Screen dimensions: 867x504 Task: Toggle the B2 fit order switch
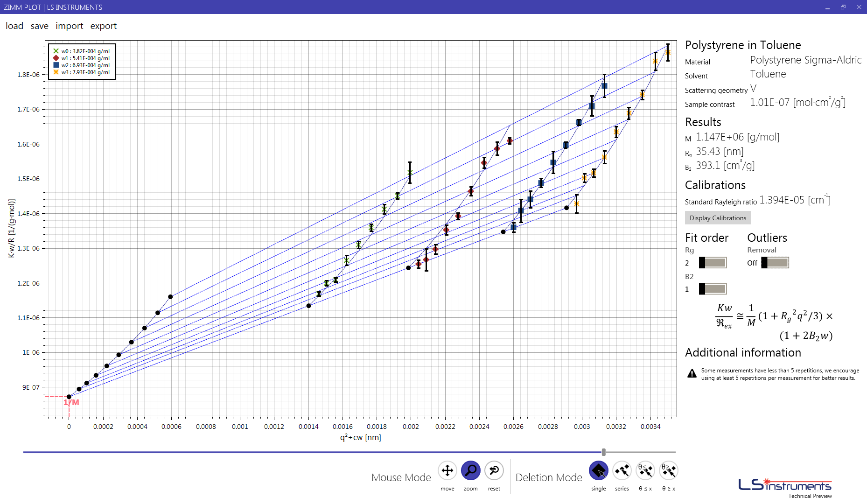[x=713, y=289]
